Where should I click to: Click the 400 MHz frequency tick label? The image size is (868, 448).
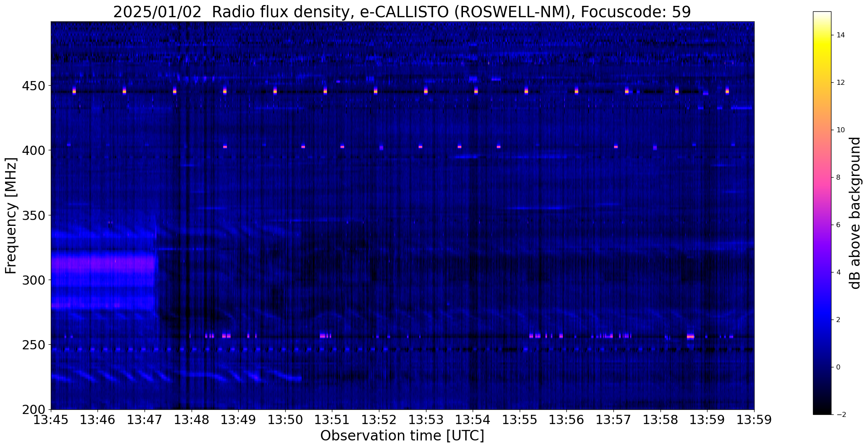33,150
